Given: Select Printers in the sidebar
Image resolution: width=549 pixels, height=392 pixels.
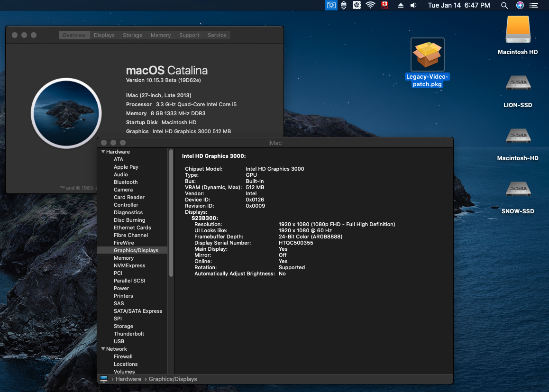Looking at the screenshot, I should (123, 296).
